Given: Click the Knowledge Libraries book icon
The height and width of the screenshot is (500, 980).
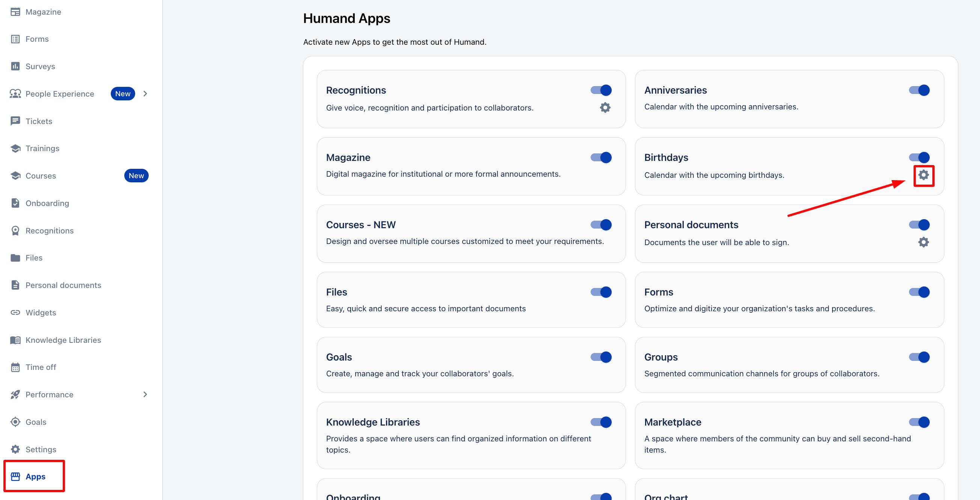Looking at the screenshot, I should click(15, 340).
